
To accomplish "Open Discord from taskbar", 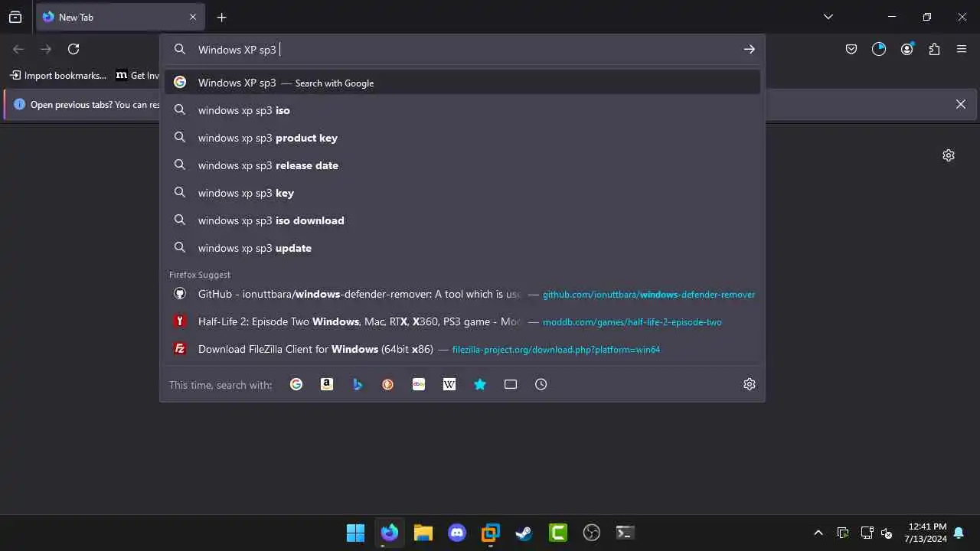I will click(457, 533).
